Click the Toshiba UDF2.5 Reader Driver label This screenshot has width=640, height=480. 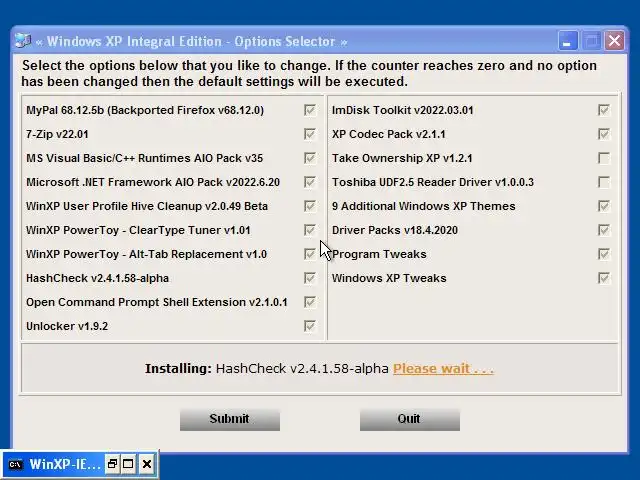433,182
